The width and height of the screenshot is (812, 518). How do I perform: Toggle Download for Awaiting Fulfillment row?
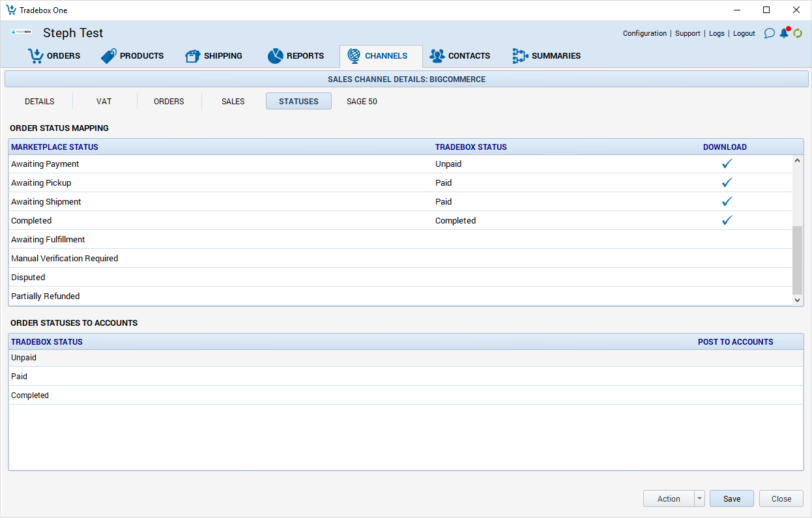point(727,240)
